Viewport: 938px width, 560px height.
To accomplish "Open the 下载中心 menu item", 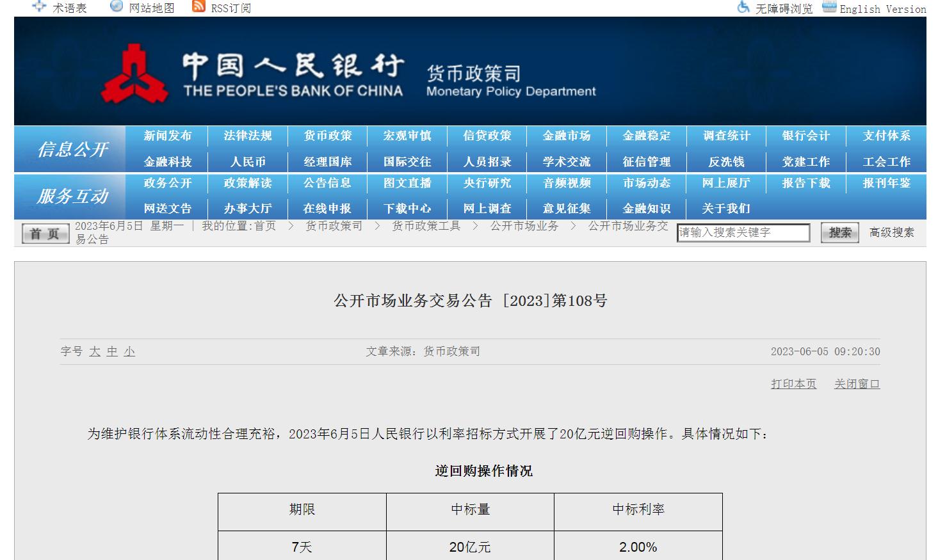I will coord(407,209).
